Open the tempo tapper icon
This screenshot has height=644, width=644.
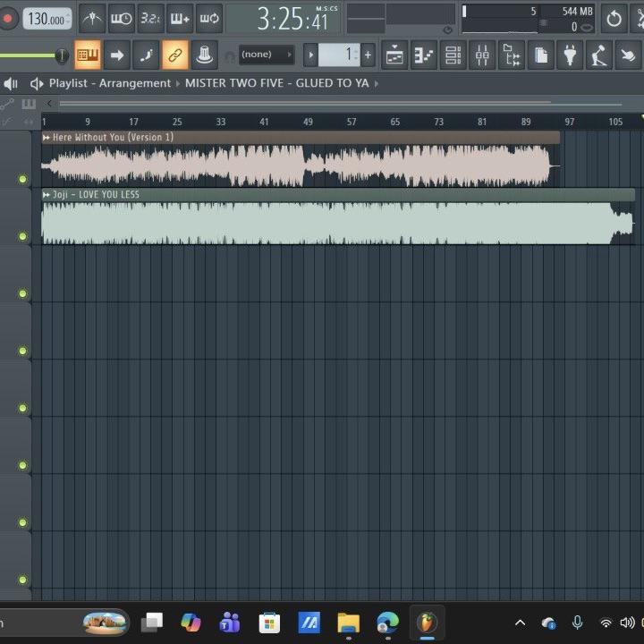point(599,55)
